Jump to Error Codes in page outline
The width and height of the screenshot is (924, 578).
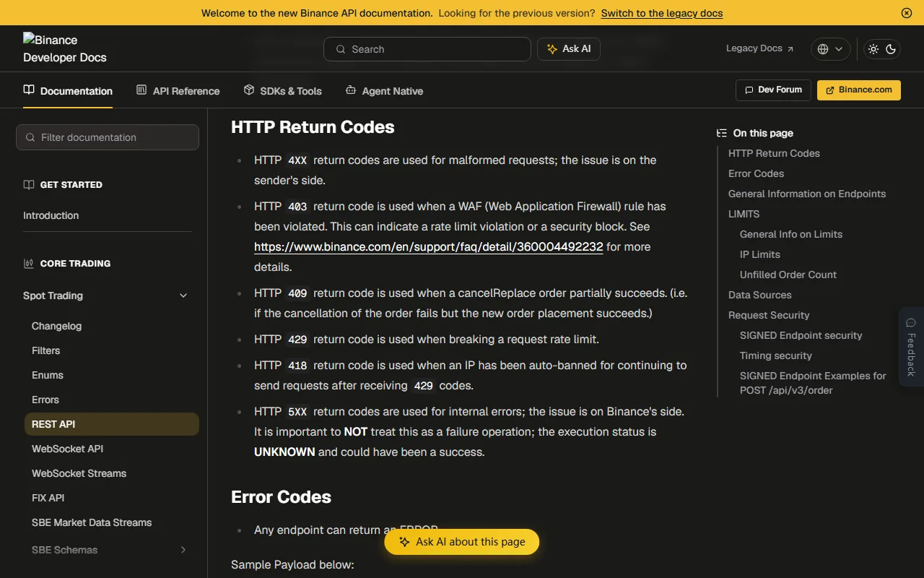[756, 173]
